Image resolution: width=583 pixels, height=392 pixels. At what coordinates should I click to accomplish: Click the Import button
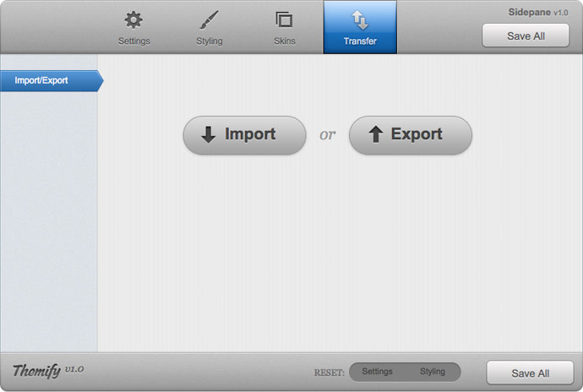pos(244,135)
